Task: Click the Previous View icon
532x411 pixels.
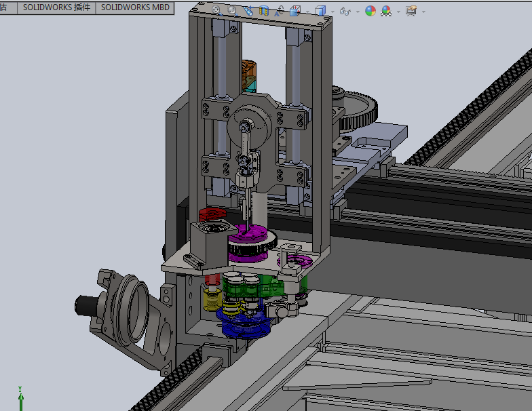Action: point(248,11)
